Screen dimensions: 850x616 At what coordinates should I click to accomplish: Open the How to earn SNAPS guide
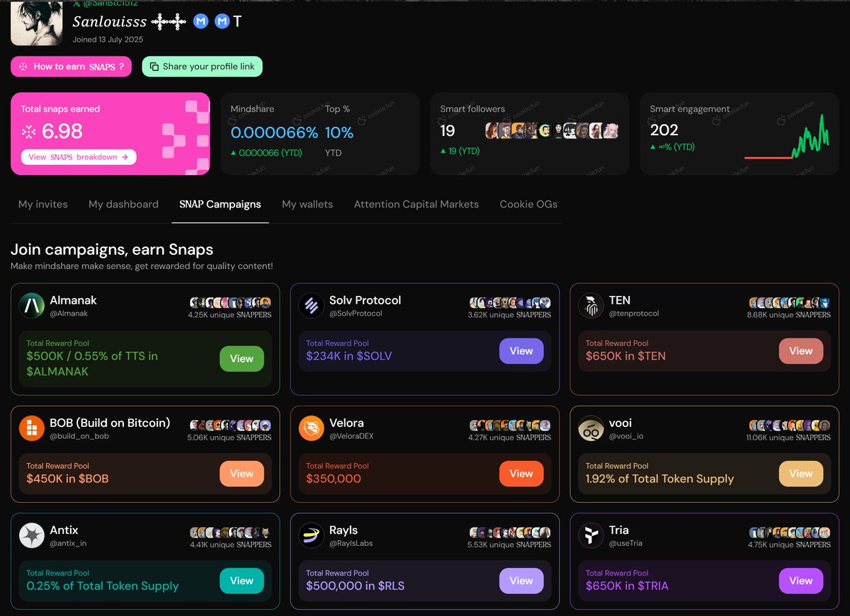[71, 67]
